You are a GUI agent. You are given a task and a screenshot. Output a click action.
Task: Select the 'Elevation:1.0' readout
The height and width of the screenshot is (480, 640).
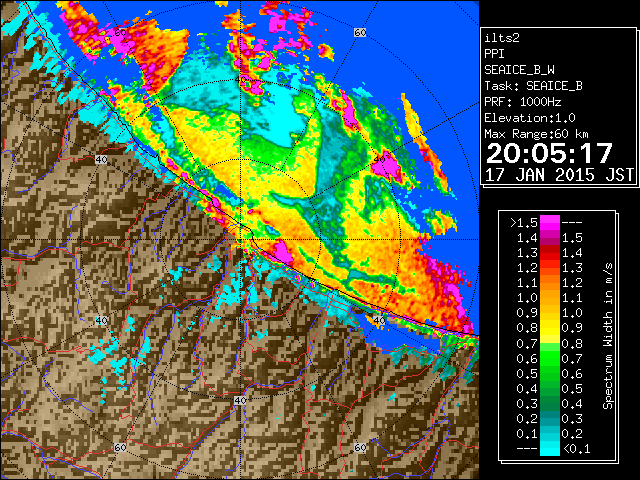[530, 118]
